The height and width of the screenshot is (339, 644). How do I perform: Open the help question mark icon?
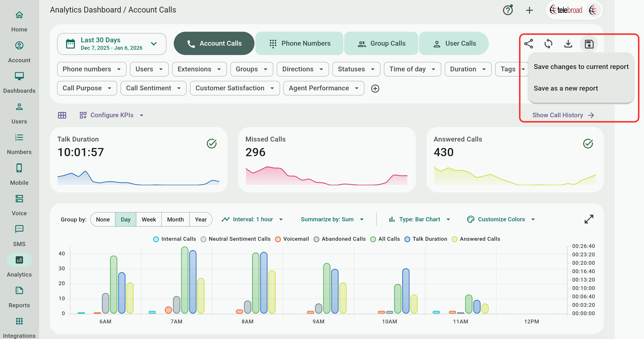pyautogui.click(x=508, y=10)
